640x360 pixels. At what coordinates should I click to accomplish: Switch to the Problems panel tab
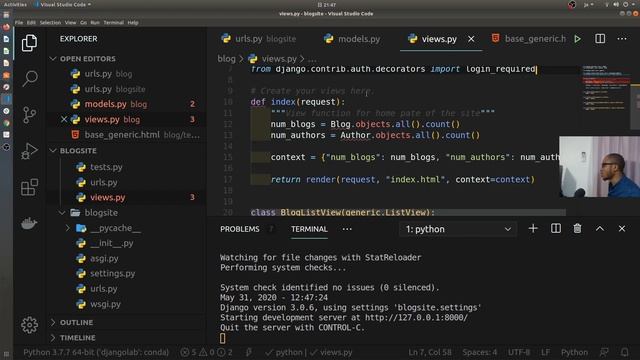pyautogui.click(x=240, y=229)
